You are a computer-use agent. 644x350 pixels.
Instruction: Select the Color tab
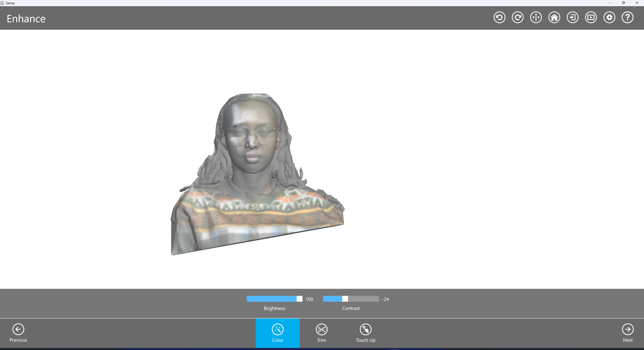[x=277, y=333]
